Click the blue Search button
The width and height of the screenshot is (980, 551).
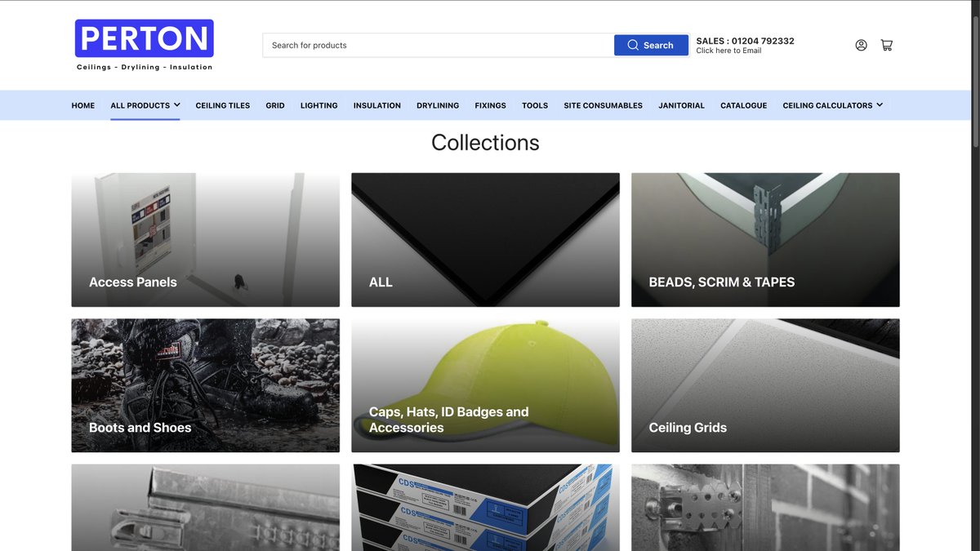click(651, 45)
